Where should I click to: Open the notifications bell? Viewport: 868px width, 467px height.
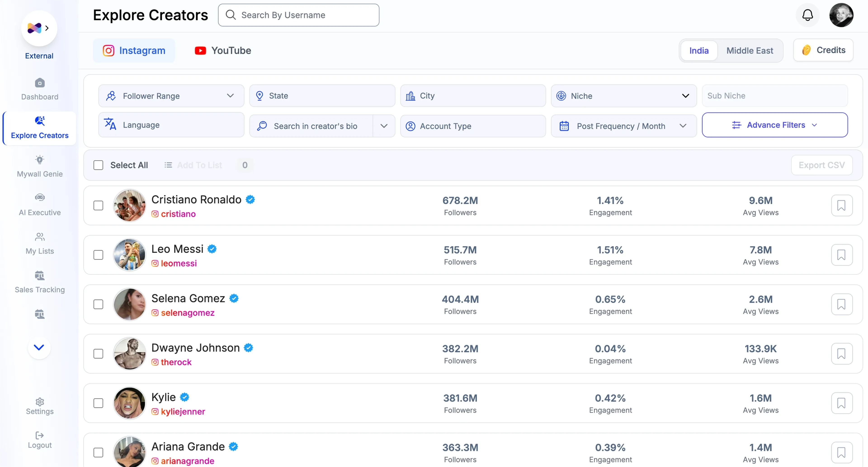point(807,15)
